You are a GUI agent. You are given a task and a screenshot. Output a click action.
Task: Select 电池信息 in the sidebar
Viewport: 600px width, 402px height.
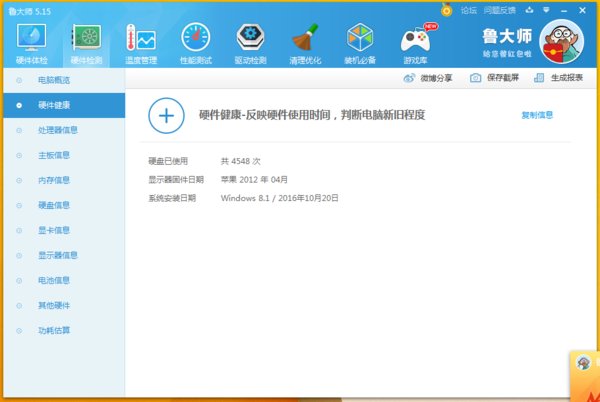(64, 280)
